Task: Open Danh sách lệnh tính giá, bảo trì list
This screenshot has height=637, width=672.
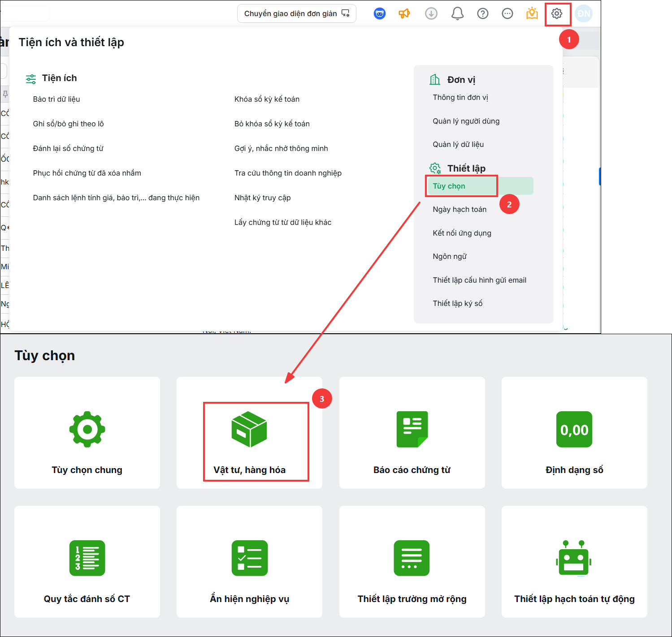Action: [116, 198]
